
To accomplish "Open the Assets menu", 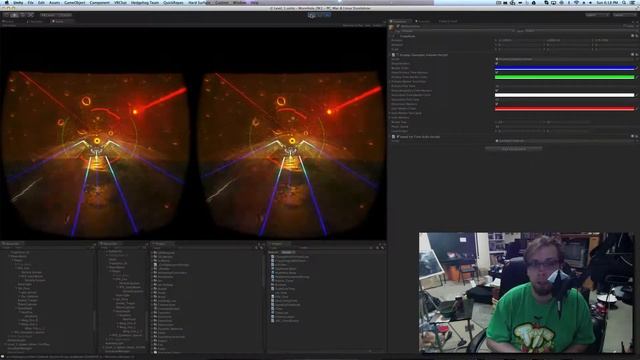I will coord(54,2).
